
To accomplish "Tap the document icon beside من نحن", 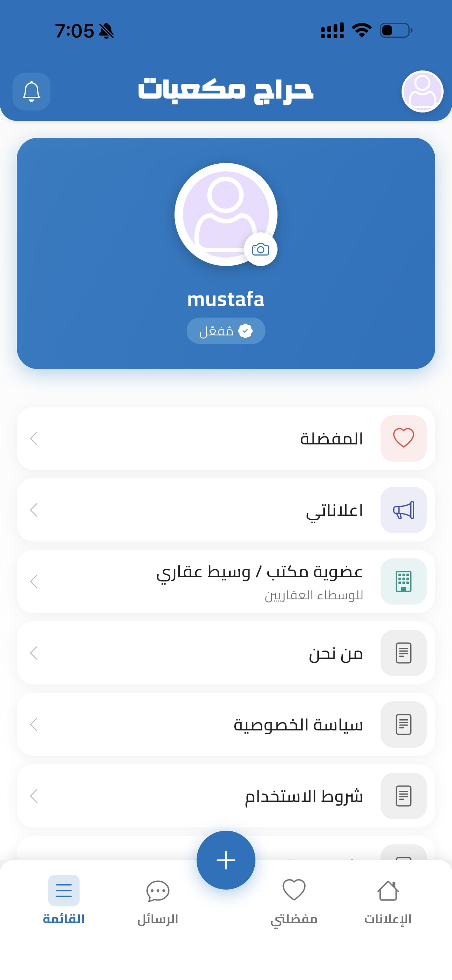I will tap(403, 653).
